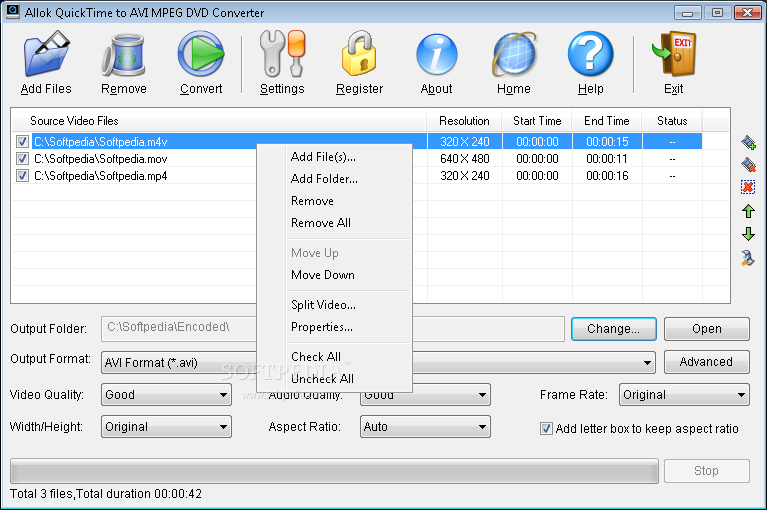This screenshot has width=767, height=510.
Task: Click the remove file side icon with red x
Action: [x=748, y=164]
